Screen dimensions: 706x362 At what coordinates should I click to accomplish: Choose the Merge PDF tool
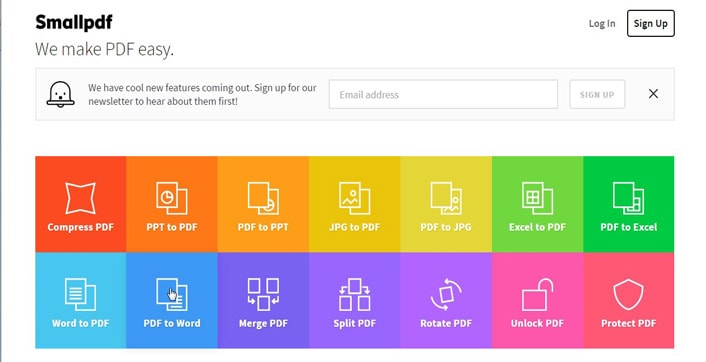point(263,300)
